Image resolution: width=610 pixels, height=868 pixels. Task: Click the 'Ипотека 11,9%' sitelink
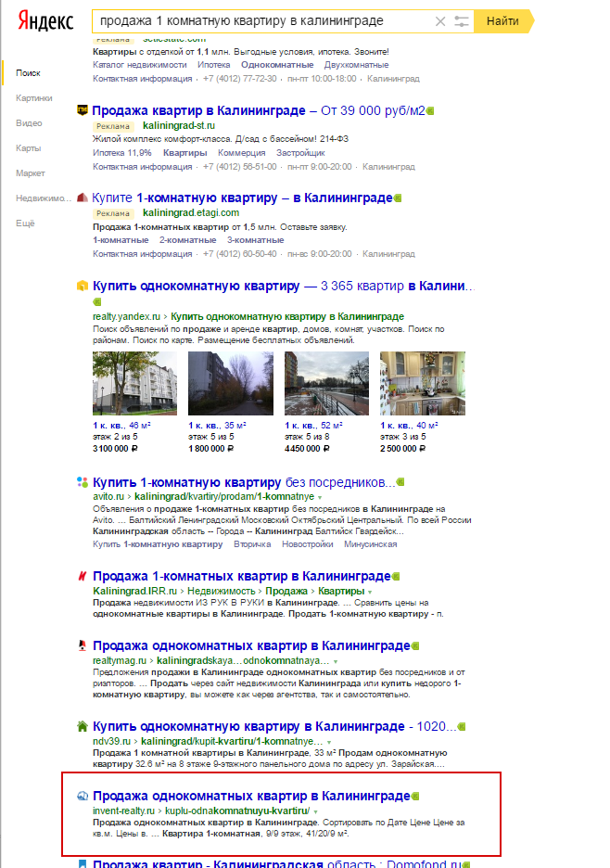coord(121,153)
